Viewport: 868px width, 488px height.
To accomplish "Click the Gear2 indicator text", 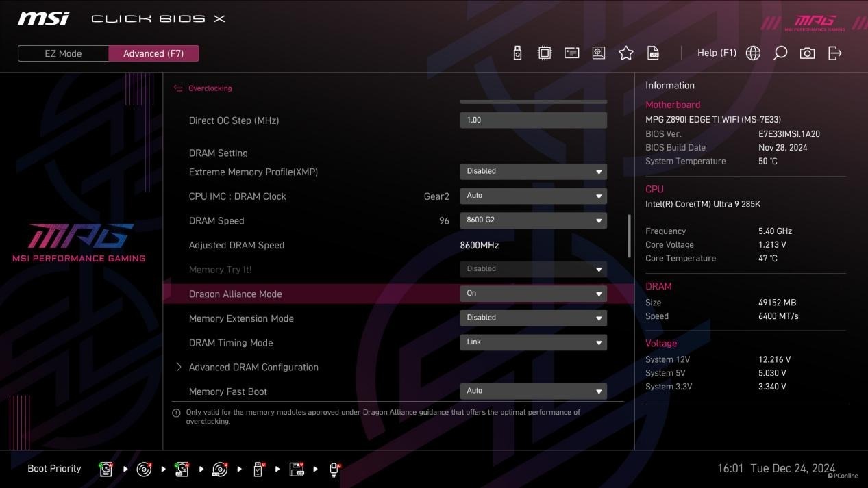I will (x=436, y=196).
